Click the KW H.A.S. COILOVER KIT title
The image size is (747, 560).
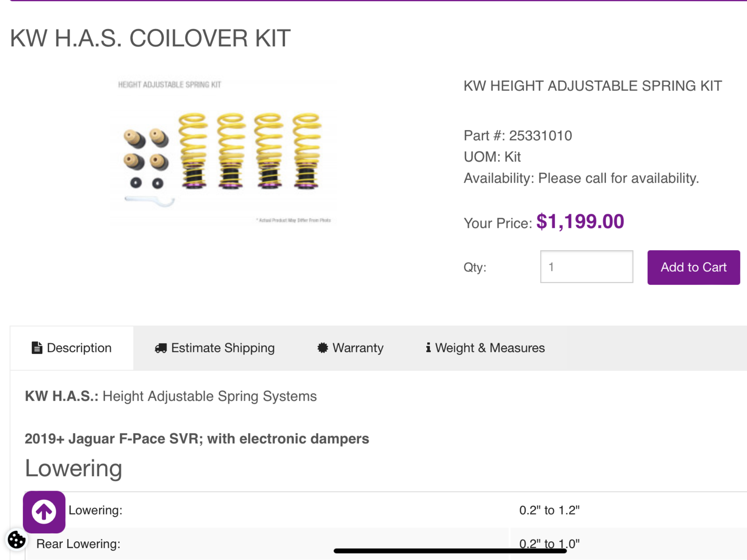[x=150, y=38]
